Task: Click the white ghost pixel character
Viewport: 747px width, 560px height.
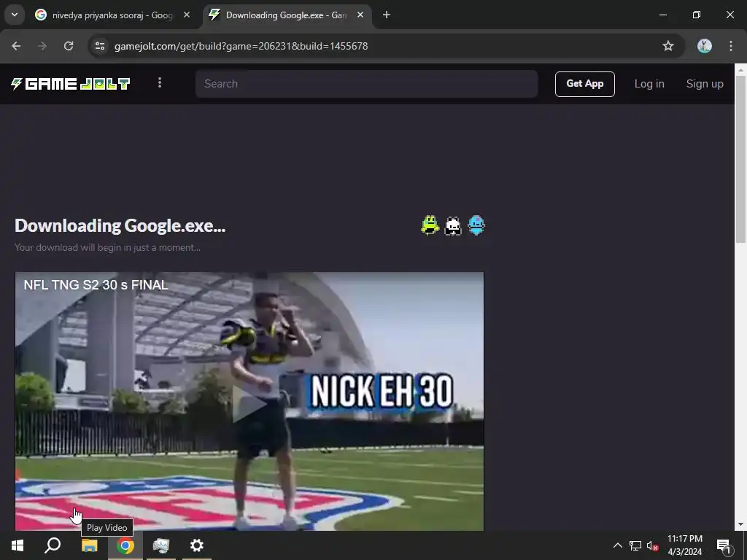Action: [452, 226]
